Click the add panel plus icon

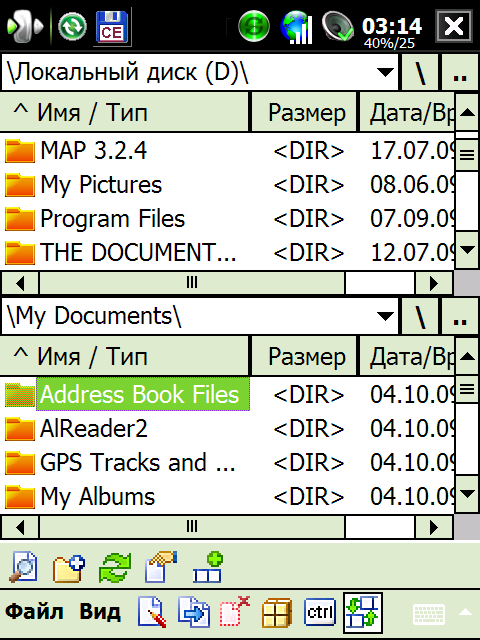pos(208,567)
